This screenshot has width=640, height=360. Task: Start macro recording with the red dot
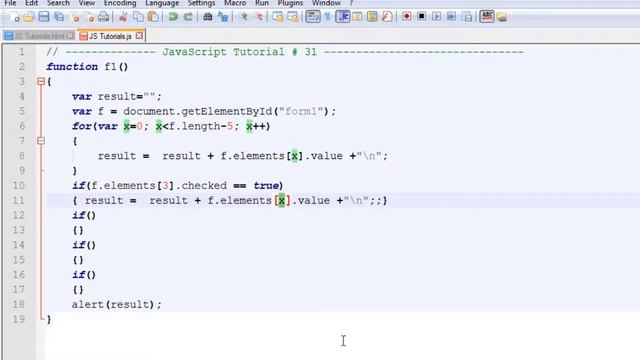[x=407, y=17]
